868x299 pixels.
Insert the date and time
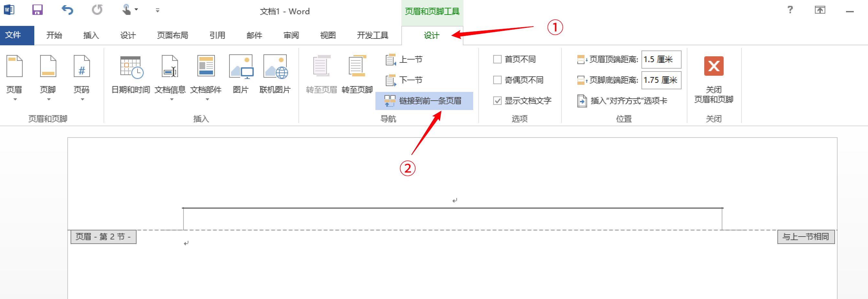[131, 78]
